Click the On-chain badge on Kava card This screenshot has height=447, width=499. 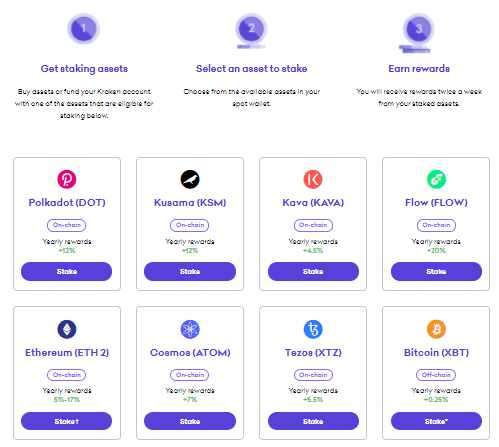[313, 225]
